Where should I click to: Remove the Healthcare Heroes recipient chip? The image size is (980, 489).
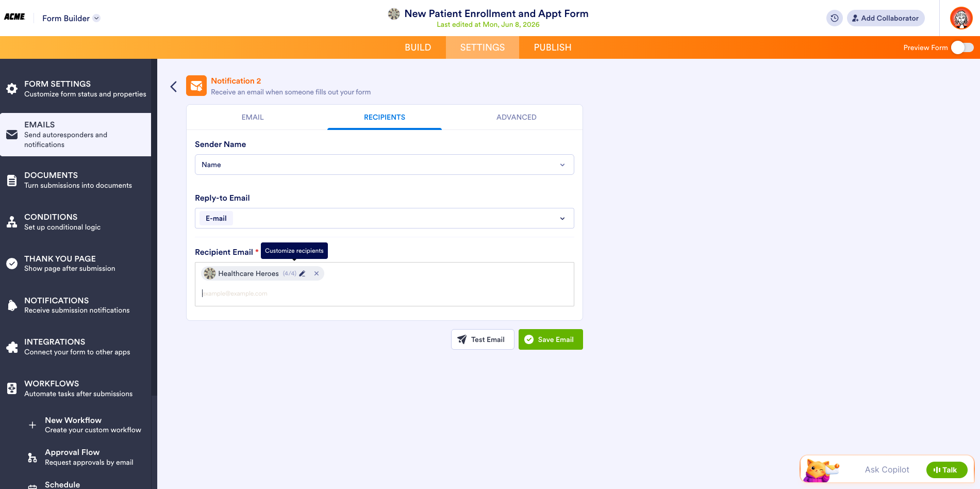point(317,273)
